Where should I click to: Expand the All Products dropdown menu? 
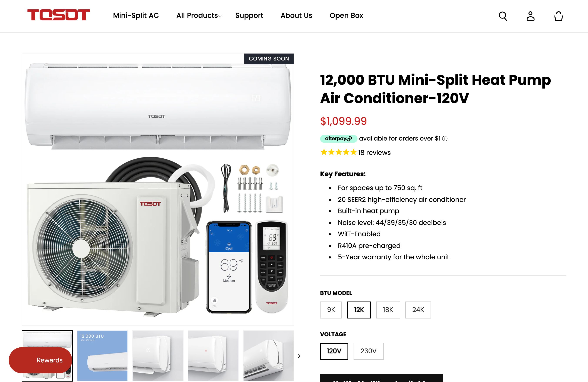pyautogui.click(x=199, y=16)
